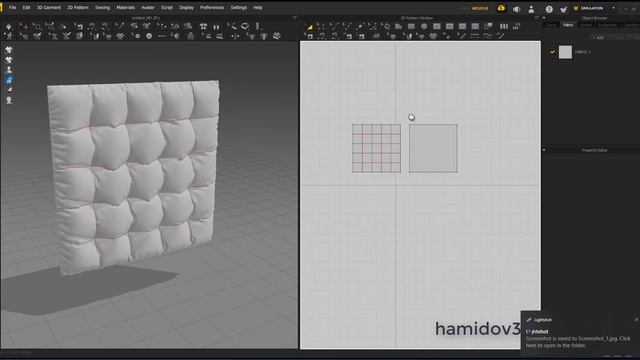Click the wavy line tool in 2D toolbar
Screen dimensions: 640x360
click(487, 36)
